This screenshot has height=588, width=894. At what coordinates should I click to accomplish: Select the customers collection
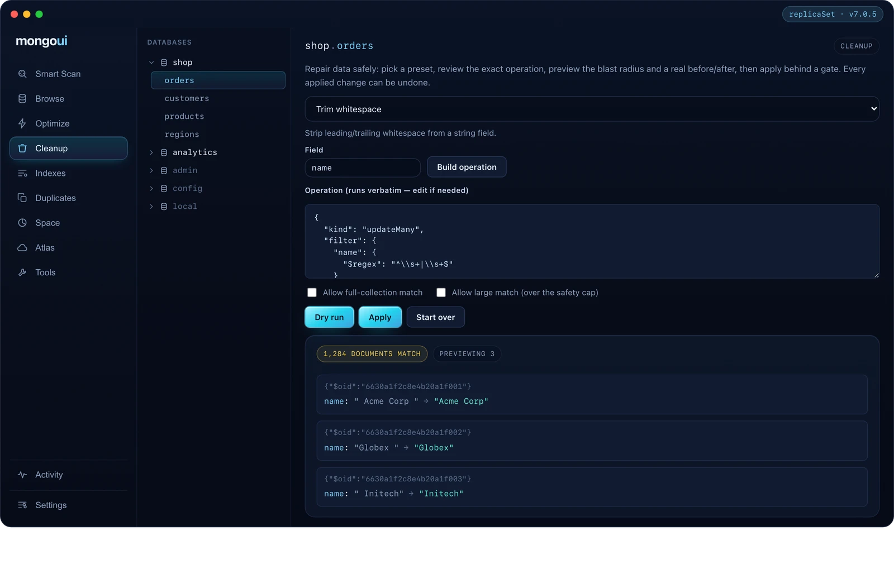point(218,98)
